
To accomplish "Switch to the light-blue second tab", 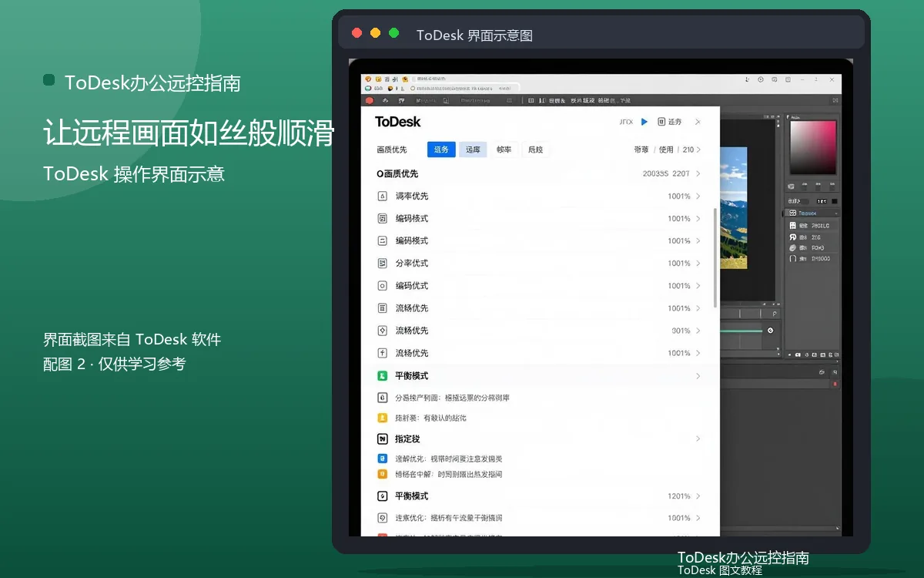I will (x=473, y=150).
